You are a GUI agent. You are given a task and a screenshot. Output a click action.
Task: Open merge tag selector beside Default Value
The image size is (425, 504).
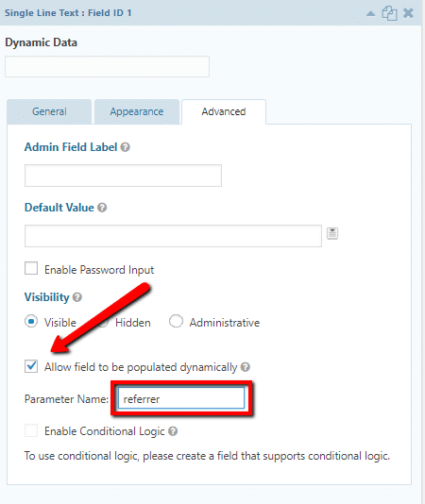[x=332, y=233]
